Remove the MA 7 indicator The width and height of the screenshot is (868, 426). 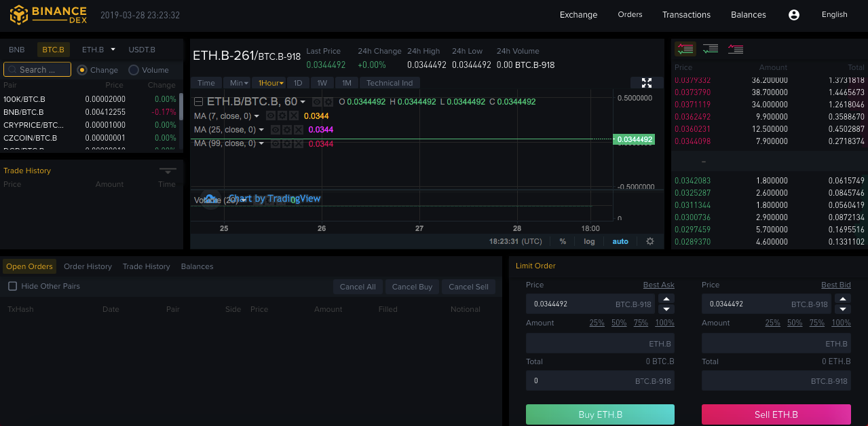click(x=293, y=116)
